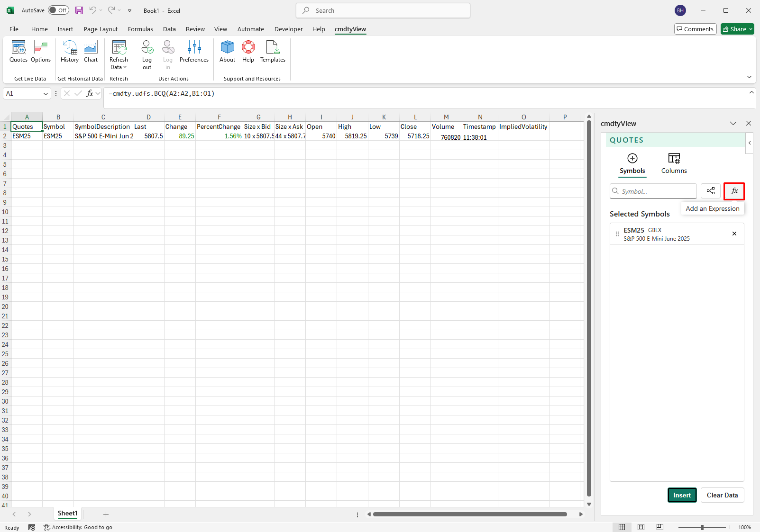Open Options in Get Live Data
The width and height of the screenshot is (760, 532).
click(x=41, y=52)
